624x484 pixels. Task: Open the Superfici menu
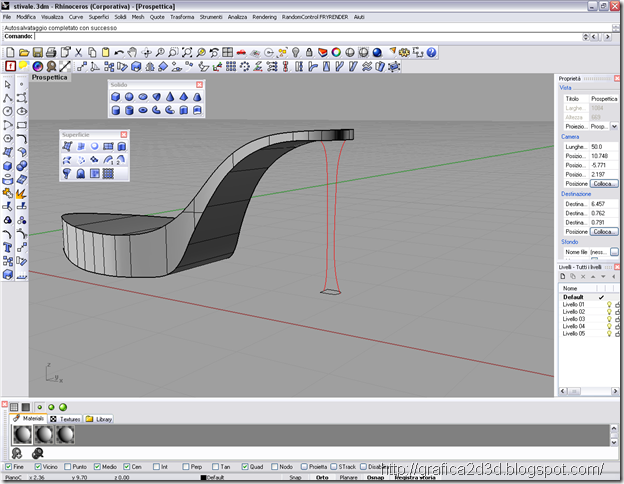coord(99,17)
